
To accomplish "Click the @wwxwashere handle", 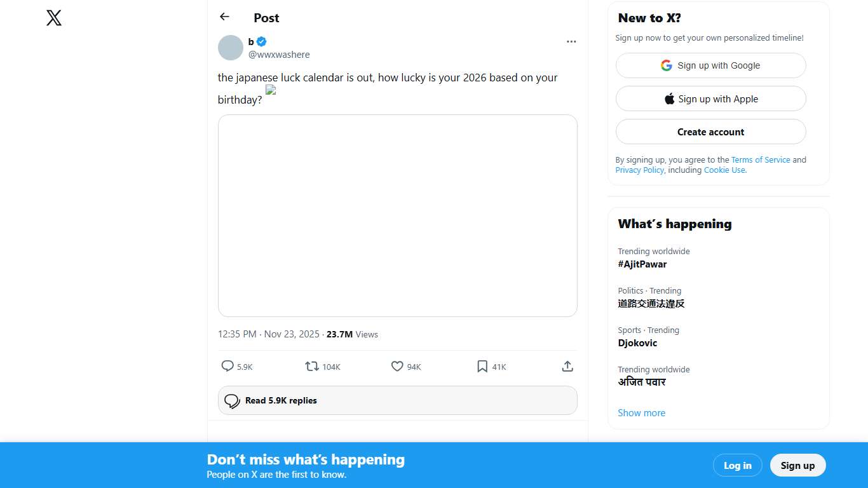I will [279, 55].
